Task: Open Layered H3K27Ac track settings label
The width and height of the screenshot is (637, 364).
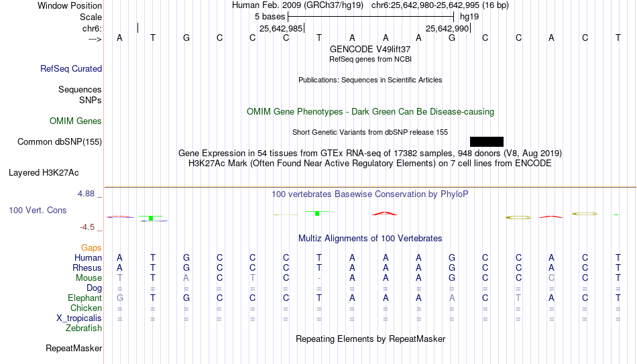Action: tap(44, 173)
